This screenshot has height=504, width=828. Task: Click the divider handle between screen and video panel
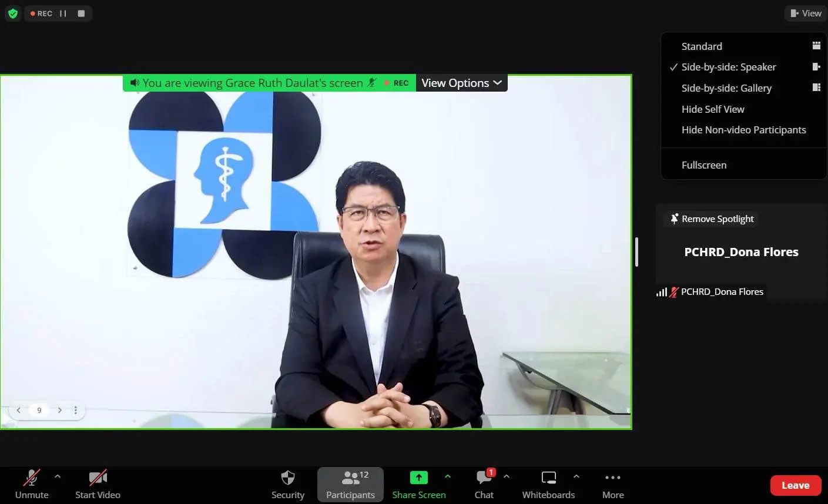pos(636,252)
